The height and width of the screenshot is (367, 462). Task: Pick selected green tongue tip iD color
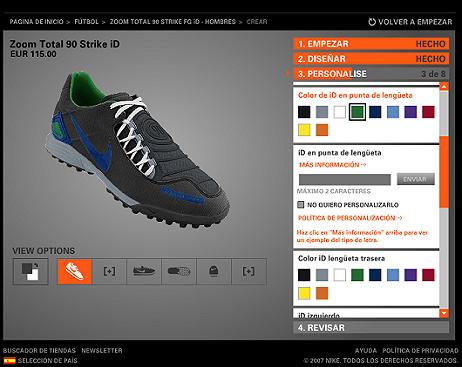click(x=357, y=112)
